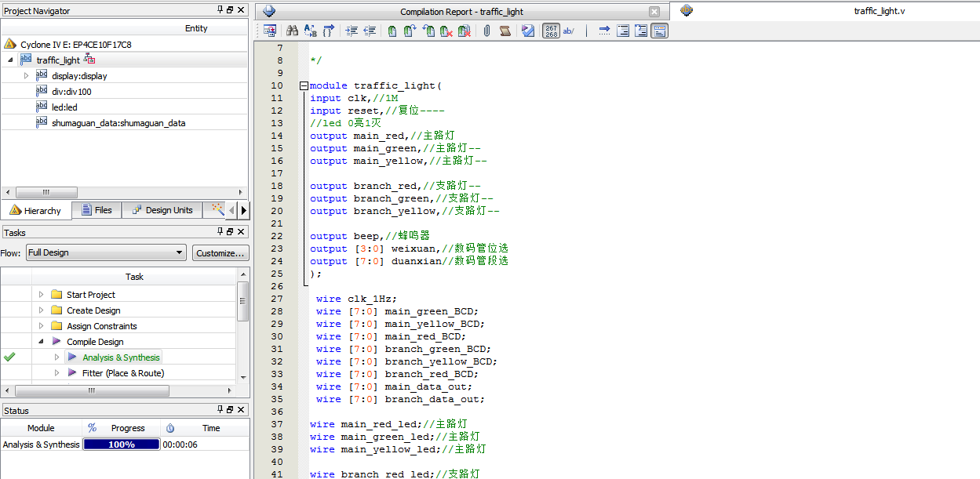Expand the Fitter (Place & Route) task
Image resolution: width=980 pixels, height=479 pixels.
[56, 373]
